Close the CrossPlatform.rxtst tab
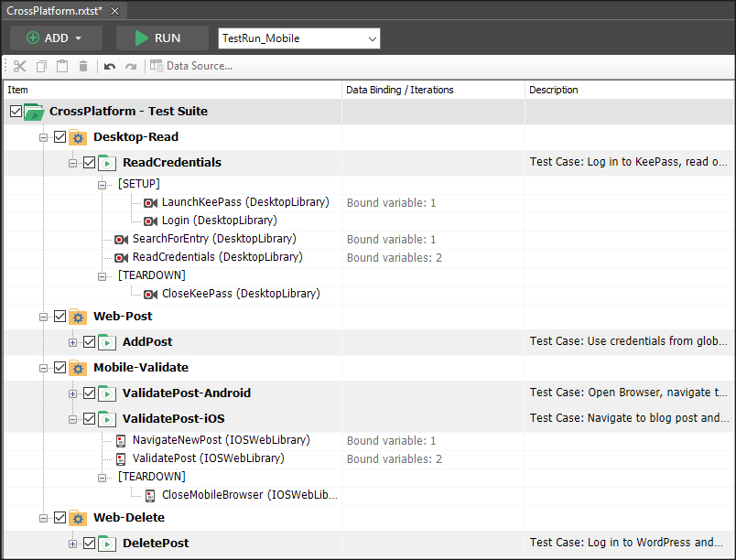This screenshot has height=560, width=736. coord(115,11)
